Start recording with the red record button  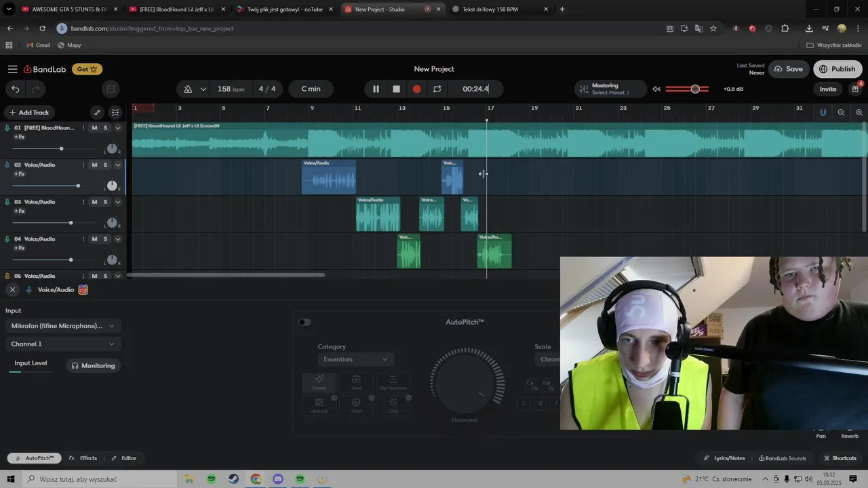point(417,89)
